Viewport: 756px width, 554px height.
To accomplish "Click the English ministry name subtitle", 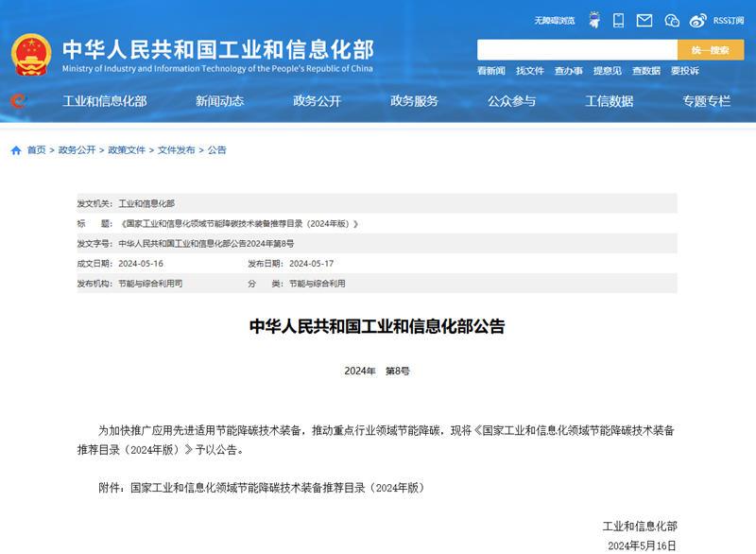I will click(x=217, y=68).
